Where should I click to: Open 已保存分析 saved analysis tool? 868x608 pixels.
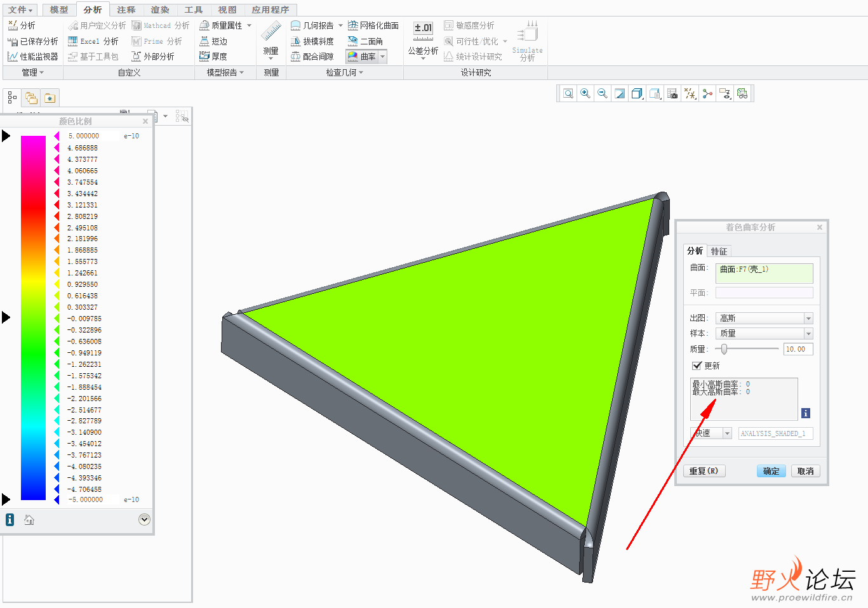click(32, 41)
